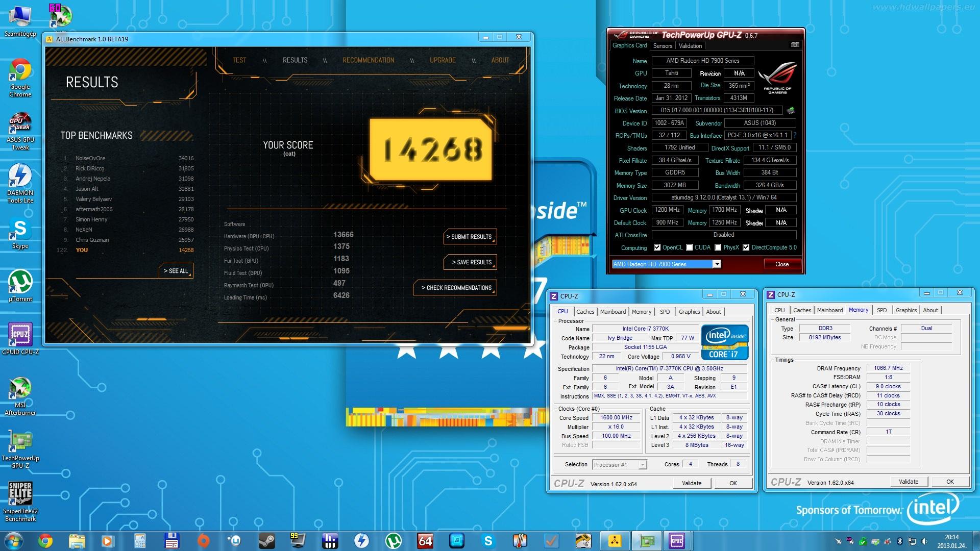Open Windows Start menu orb

click(14, 540)
